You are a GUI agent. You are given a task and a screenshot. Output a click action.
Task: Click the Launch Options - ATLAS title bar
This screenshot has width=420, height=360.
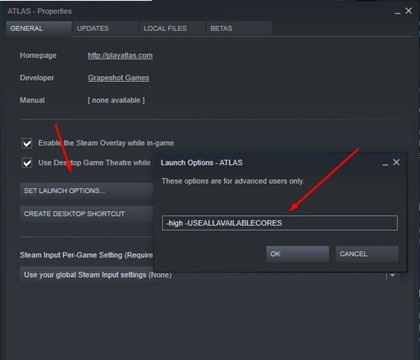tap(267, 163)
